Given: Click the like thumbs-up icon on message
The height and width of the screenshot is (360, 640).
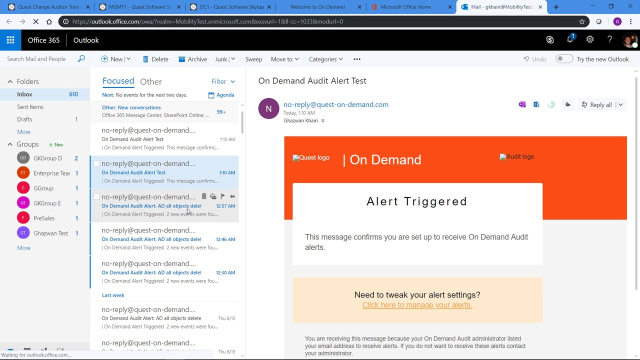Looking at the screenshot, I should (x=567, y=105).
